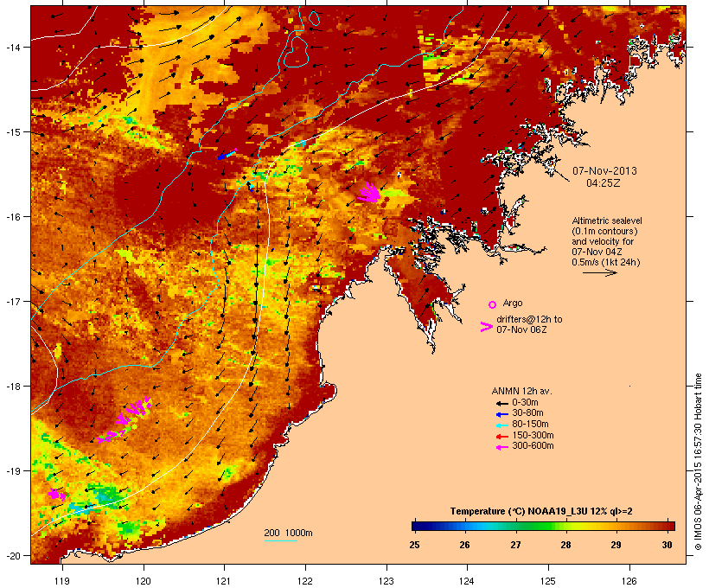
Task: Click the magenta drifters legend chevron
Action: (x=487, y=327)
